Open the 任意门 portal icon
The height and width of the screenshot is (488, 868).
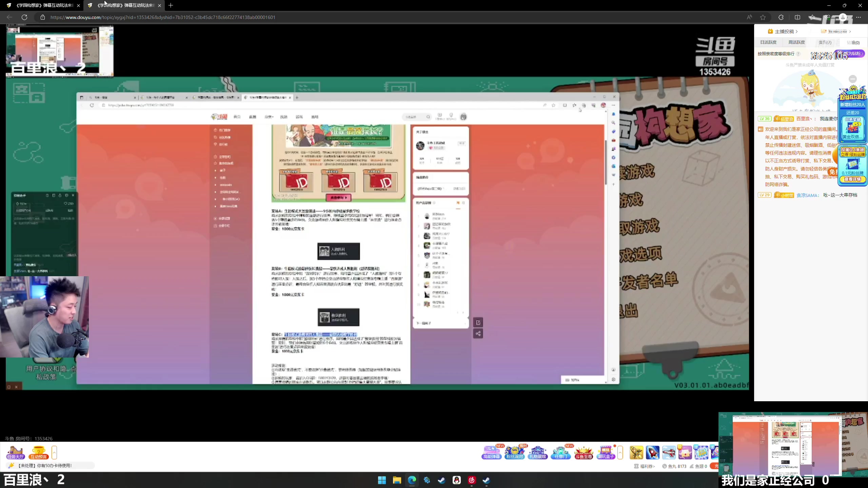[x=560, y=452]
